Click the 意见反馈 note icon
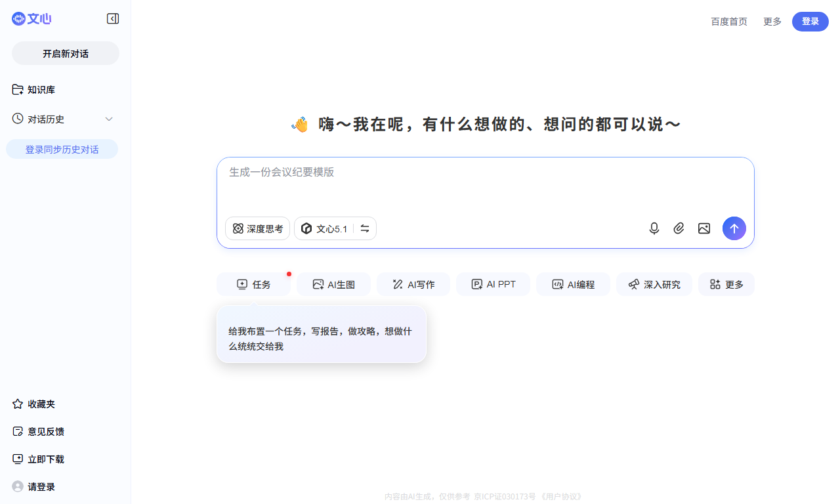Screen dimensions: 840x504 tap(18, 432)
